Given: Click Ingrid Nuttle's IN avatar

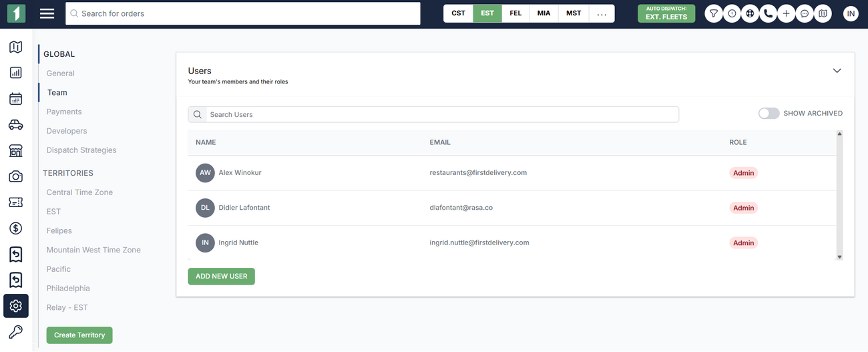Looking at the screenshot, I should click(x=205, y=242).
